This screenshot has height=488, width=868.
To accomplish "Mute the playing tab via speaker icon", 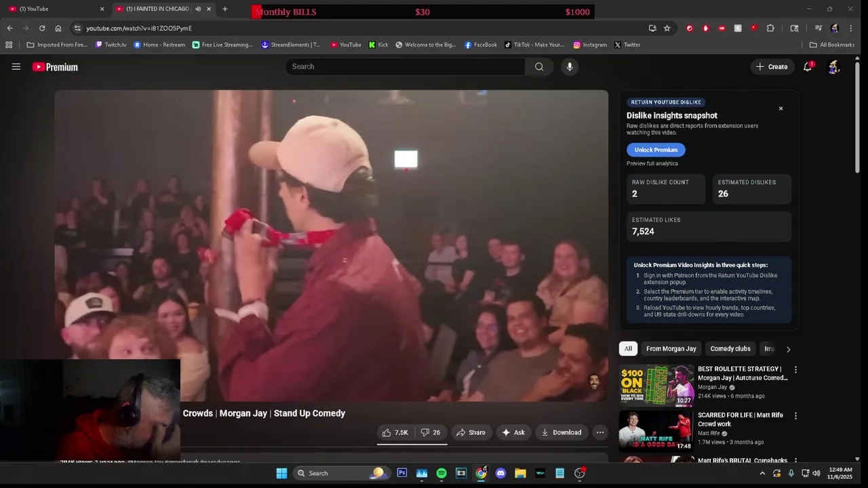I will [x=197, y=9].
